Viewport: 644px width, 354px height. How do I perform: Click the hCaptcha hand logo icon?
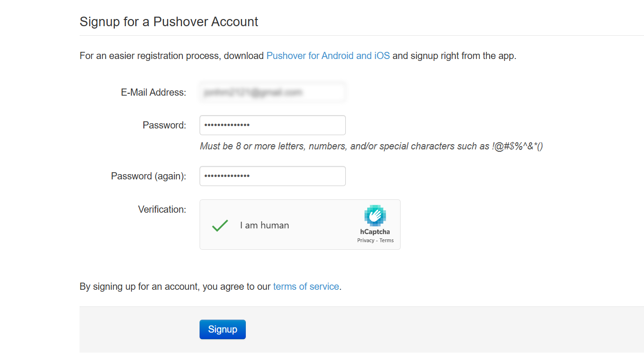[x=375, y=216]
